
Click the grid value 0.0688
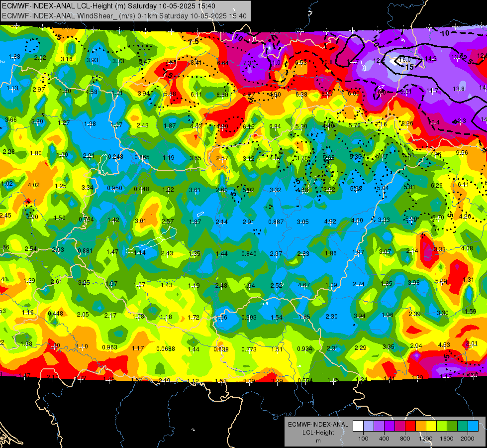click(166, 349)
